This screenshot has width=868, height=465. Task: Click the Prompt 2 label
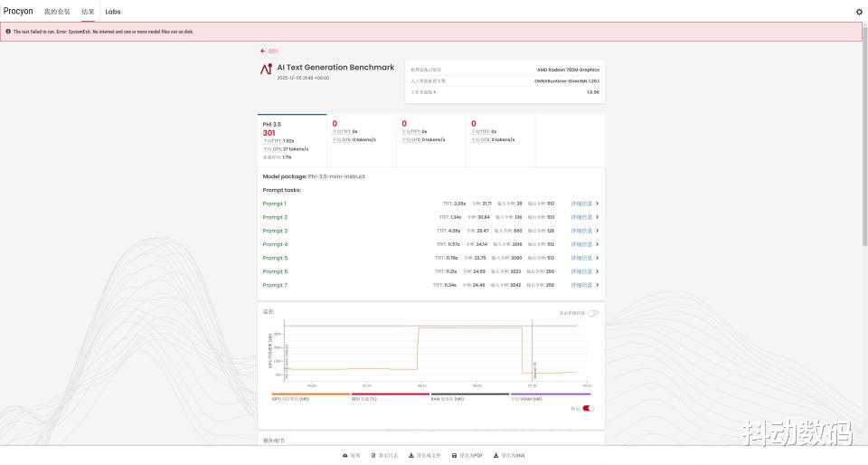[275, 217]
